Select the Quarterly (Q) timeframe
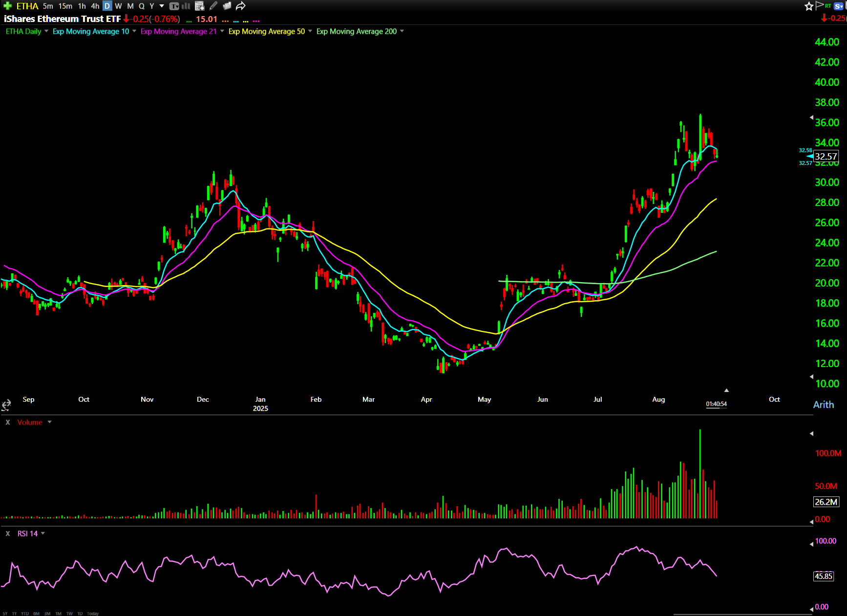 point(142,6)
